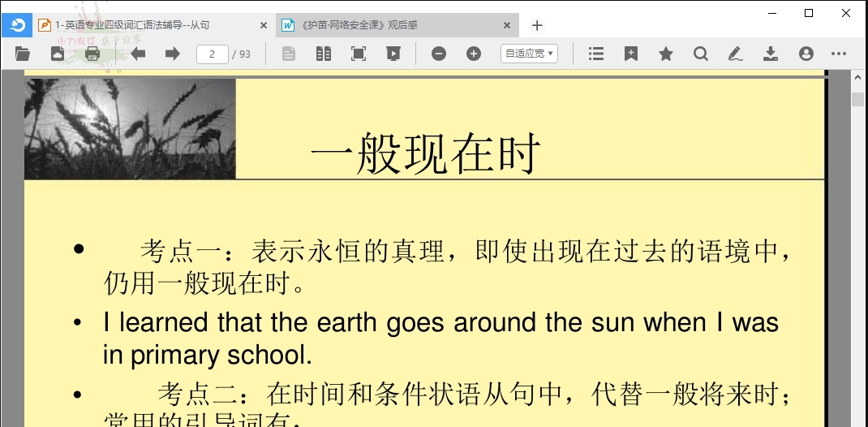The height and width of the screenshot is (427, 868).
Task: Go to next page arrow
Action: (x=173, y=54)
